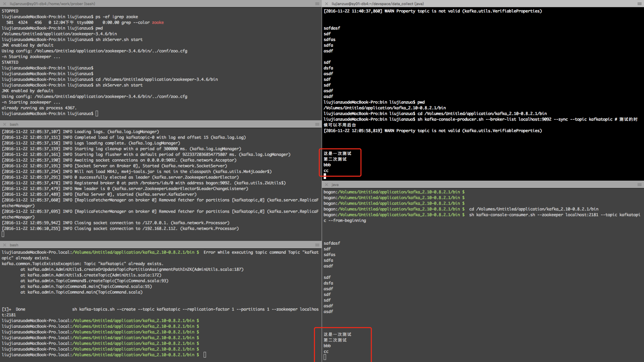Click the 'bash' title of the Kafka log pane
This screenshot has height=362, width=644.
[x=14, y=124]
